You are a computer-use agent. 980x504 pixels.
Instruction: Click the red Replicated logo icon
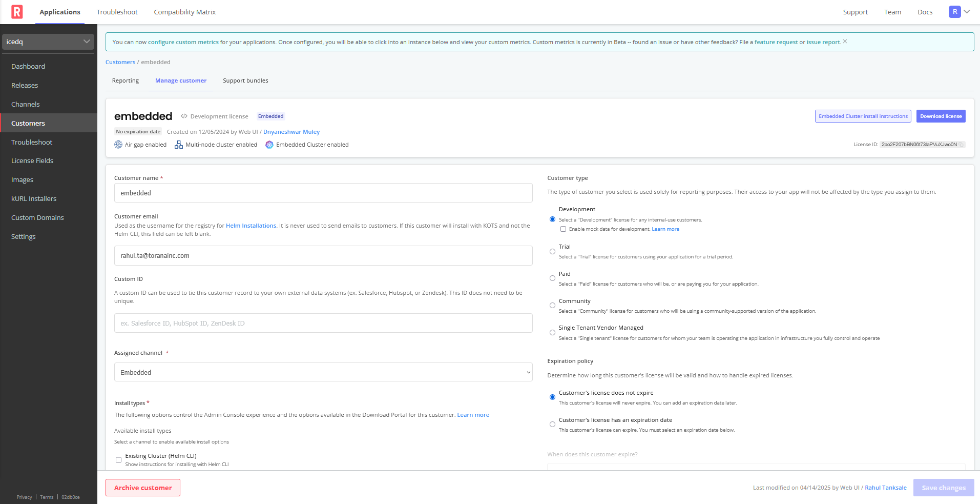point(17,12)
